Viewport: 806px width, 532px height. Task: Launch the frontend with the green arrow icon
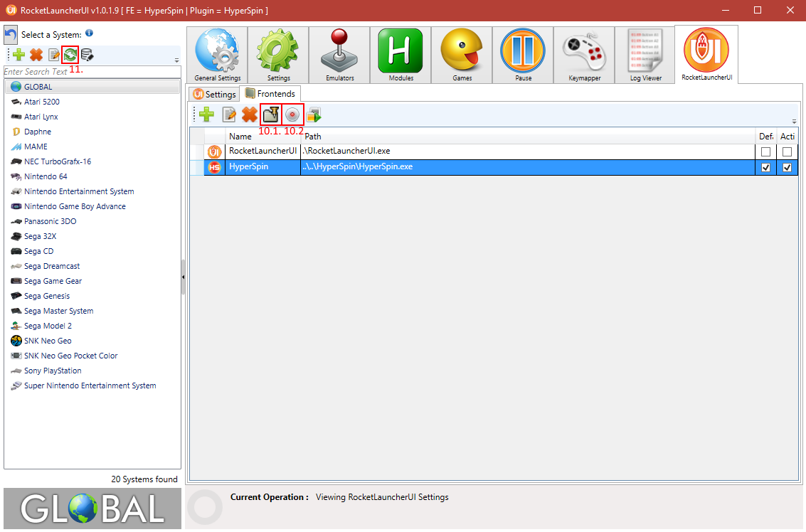pos(314,115)
